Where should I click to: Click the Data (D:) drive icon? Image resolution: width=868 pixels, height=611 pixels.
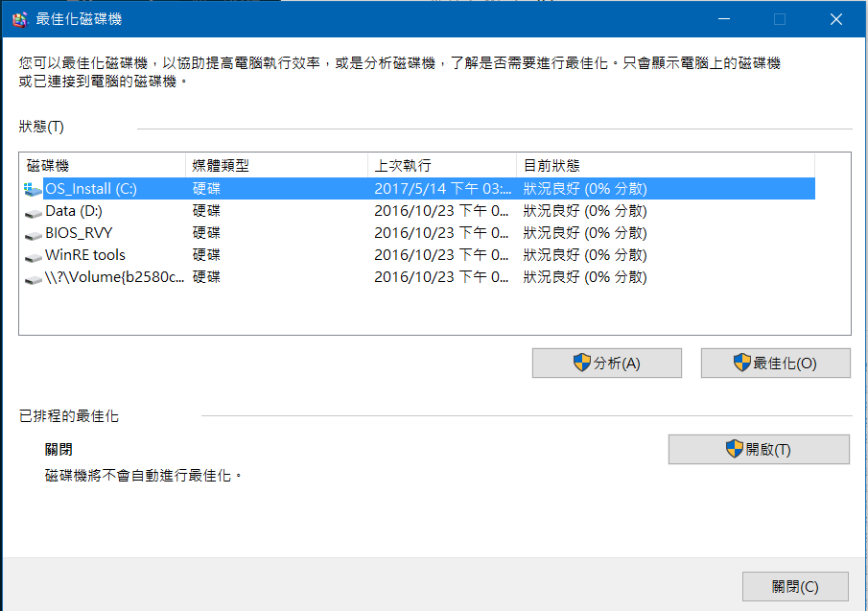click(x=34, y=213)
